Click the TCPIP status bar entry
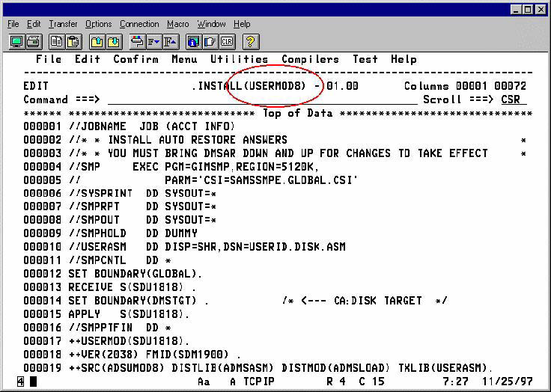The image size is (551, 392). click(258, 382)
